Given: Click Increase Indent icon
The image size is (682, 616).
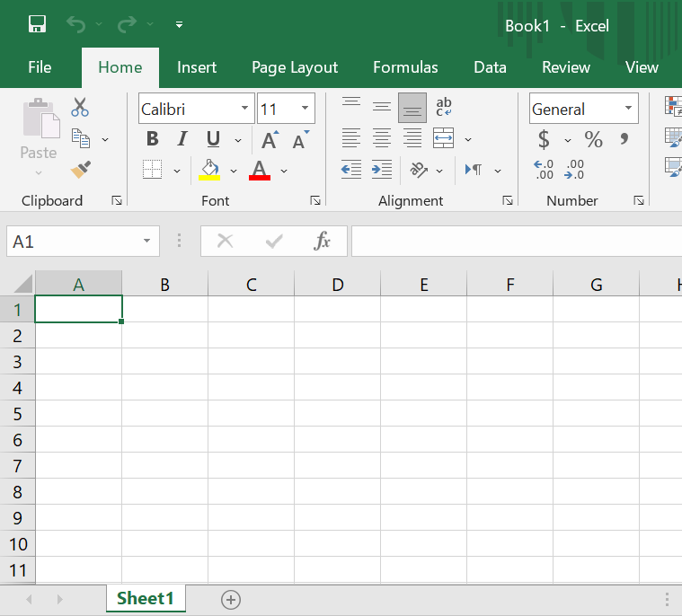Looking at the screenshot, I should 382,170.
